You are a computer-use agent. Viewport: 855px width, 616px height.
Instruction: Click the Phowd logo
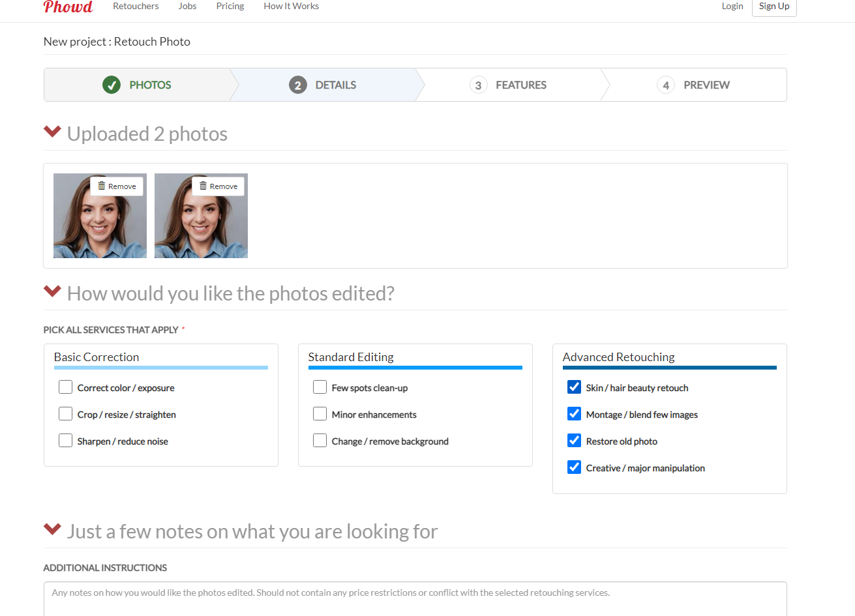[x=68, y=7]
